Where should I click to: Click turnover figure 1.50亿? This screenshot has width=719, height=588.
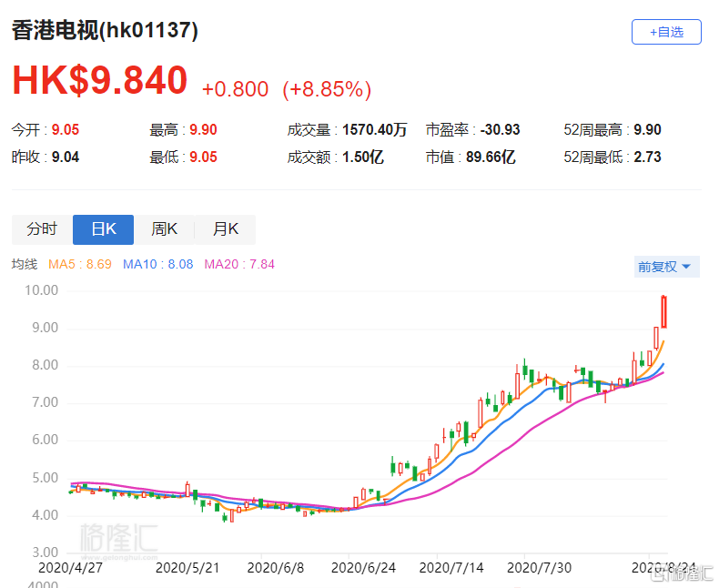[x=363, y=157]
